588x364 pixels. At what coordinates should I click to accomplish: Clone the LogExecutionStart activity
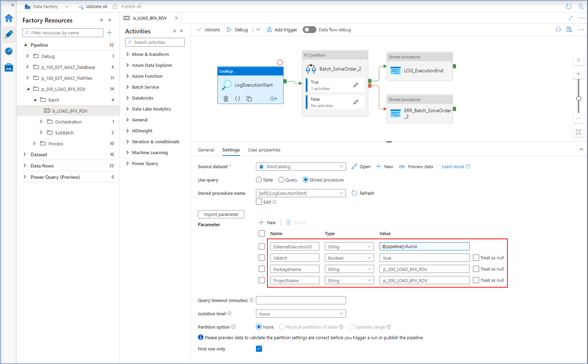coord(249,99)
